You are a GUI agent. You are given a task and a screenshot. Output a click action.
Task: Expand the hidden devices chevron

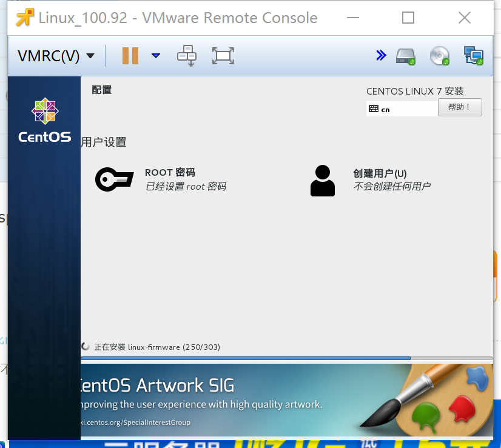click(x=381, y=55)
